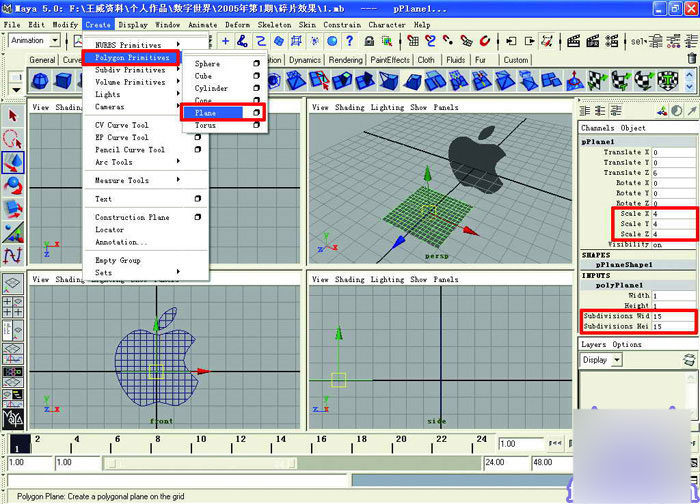Viewport: 700px width, 504px height.
Task: Click the red magnet snap icon
Action: [485, 41]
